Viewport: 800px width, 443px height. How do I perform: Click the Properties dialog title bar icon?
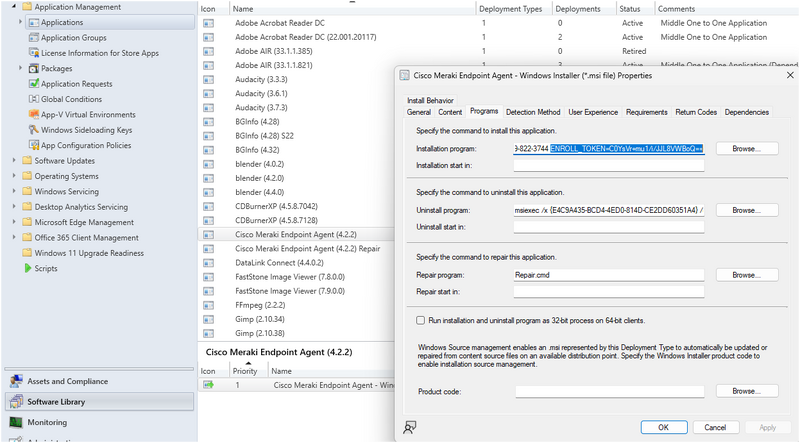[x=405, y=76]
